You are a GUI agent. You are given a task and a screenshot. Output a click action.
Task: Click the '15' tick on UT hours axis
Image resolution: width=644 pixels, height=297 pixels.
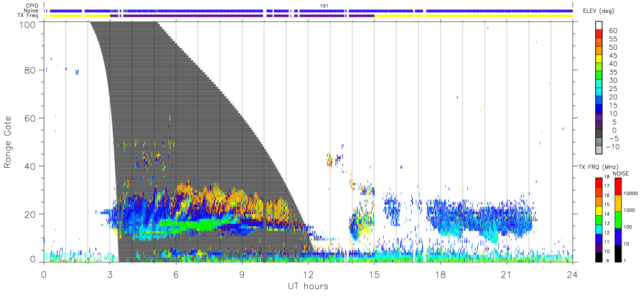click(x=374, y=274)
